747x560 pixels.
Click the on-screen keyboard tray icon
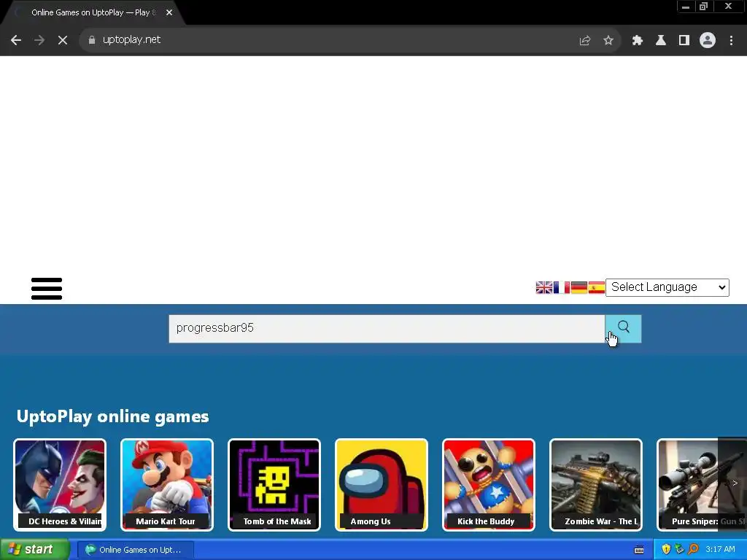tap(639, 550)
